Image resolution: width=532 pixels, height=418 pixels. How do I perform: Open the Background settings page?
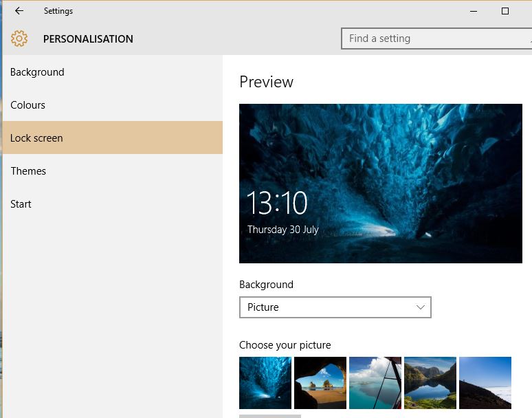tap(38, 72)
